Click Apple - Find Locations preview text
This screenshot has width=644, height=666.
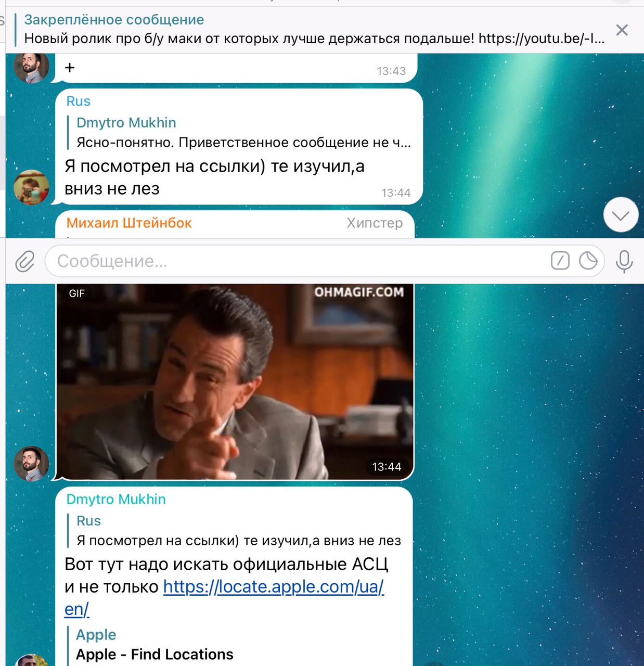[154, 655]
